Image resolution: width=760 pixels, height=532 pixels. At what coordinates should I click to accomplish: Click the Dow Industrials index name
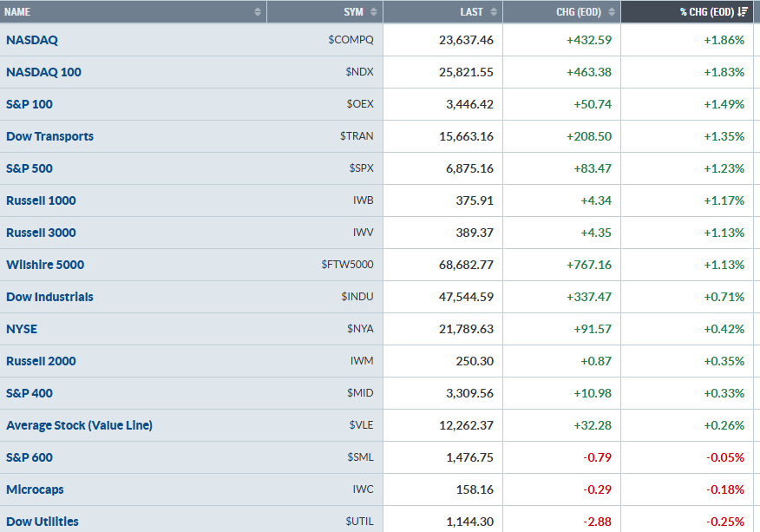[x=49, y=297]
